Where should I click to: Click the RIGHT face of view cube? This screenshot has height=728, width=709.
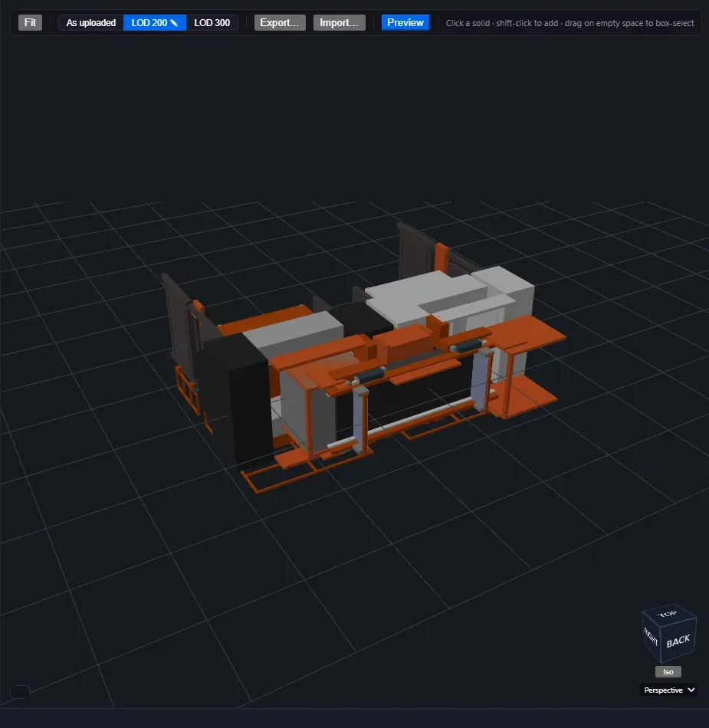(x=651, y=636)
